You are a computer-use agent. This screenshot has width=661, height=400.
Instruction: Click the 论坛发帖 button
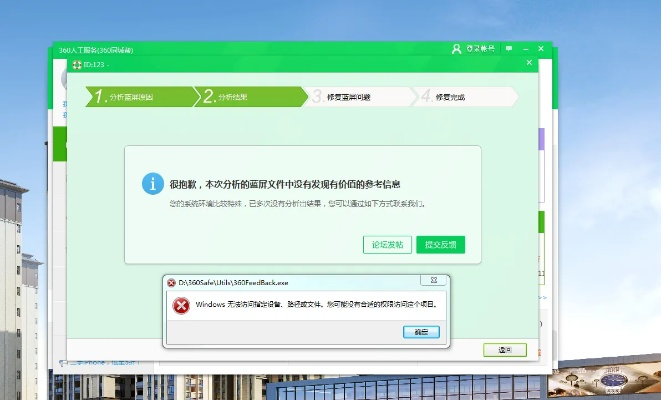click(x=387, y=244)
